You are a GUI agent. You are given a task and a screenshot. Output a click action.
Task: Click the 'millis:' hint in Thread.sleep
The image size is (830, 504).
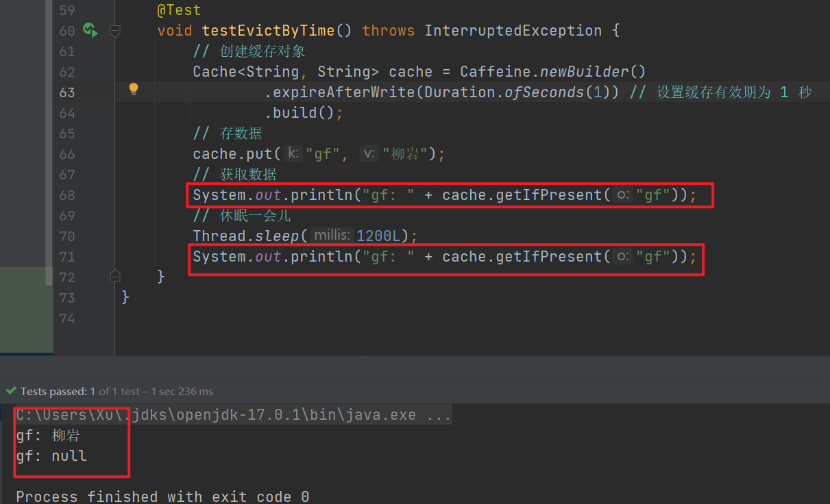point(332,236)
